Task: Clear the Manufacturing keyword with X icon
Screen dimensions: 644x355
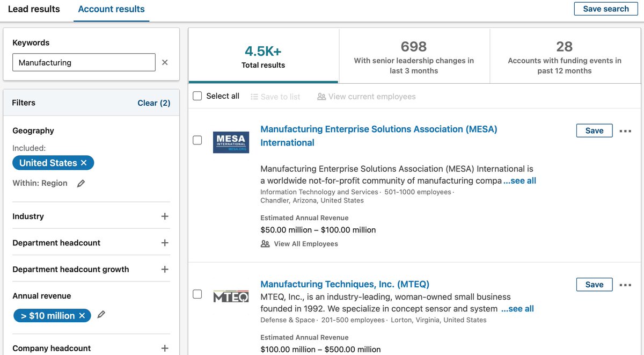Action: [x=165, y=62]
